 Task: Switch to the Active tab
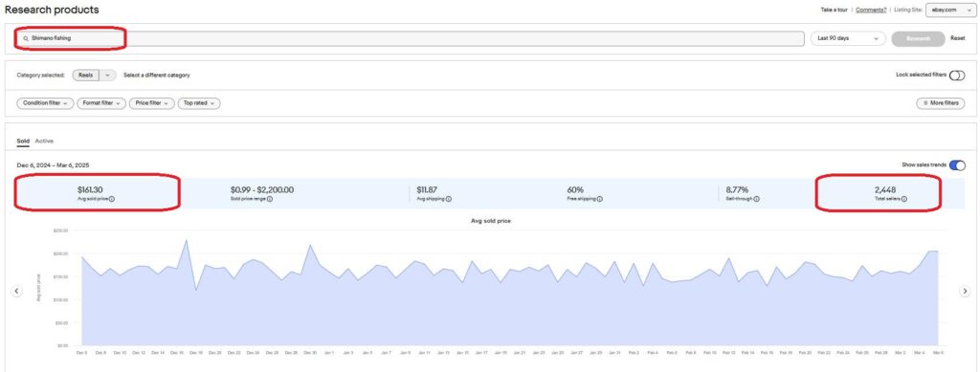44,142
